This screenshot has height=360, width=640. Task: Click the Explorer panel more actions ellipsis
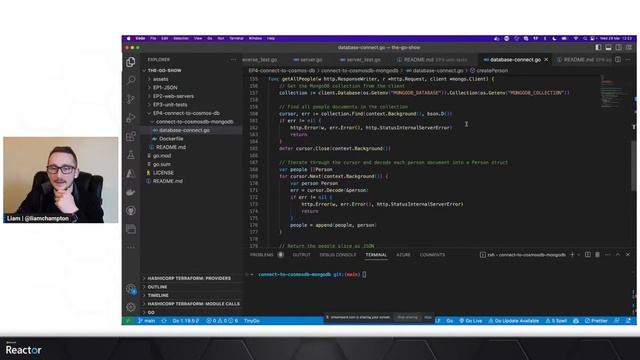[233, 60]
